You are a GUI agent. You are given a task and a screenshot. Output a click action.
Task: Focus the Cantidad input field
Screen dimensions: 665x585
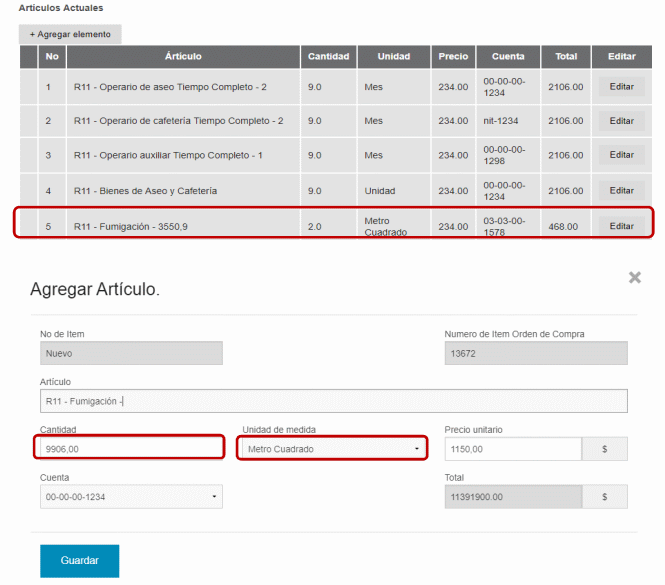(131, 449)
